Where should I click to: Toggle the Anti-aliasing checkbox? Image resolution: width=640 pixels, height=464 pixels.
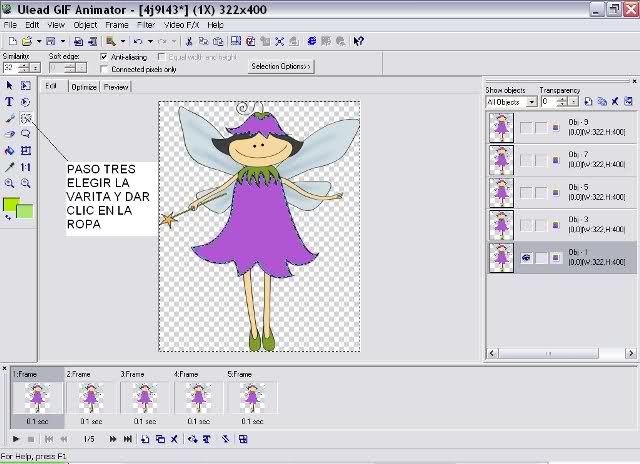coord(105,58)
